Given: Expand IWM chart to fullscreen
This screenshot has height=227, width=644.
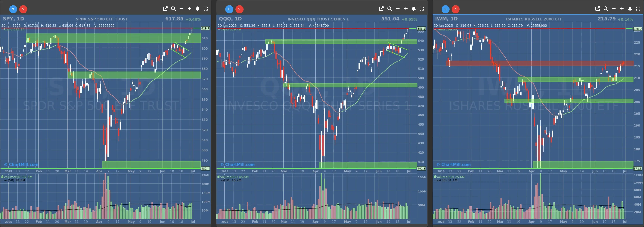Looking at the screenshot, I should pos(638,9).
